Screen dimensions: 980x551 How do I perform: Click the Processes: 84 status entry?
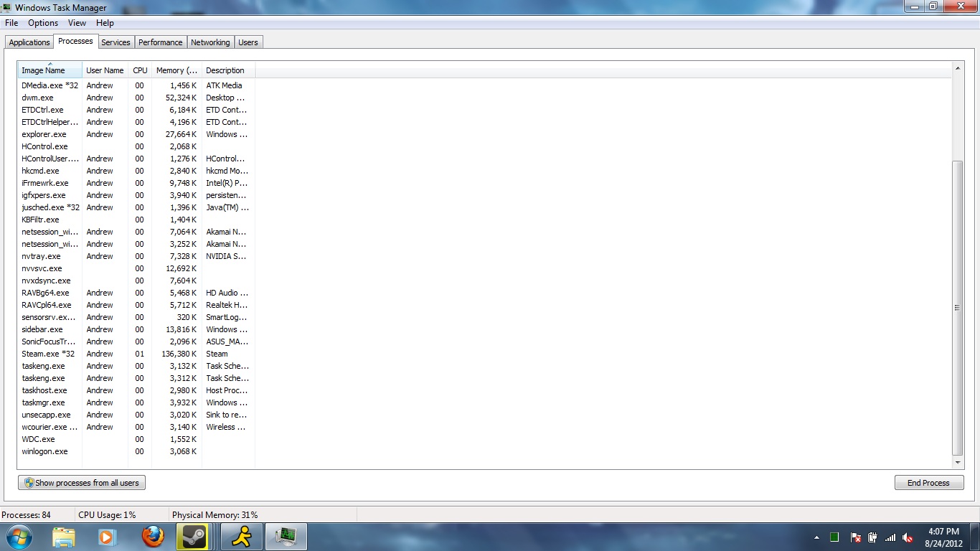click(x=27, y=515)
